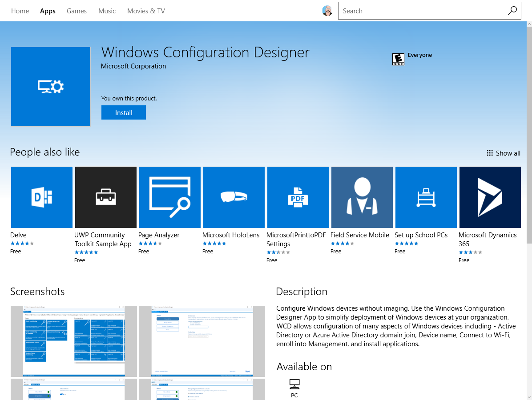Switch to the Games tab

point(77,11)
